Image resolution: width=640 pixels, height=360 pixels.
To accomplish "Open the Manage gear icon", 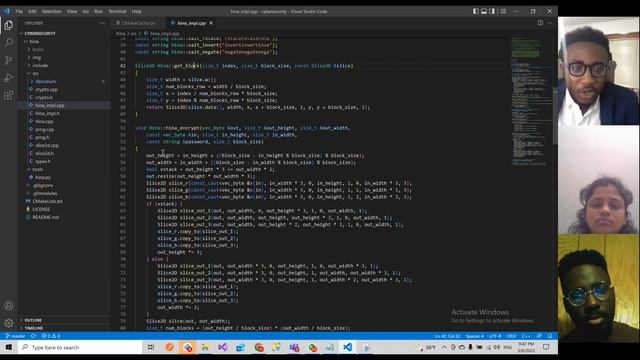I will tap(9, 323).
